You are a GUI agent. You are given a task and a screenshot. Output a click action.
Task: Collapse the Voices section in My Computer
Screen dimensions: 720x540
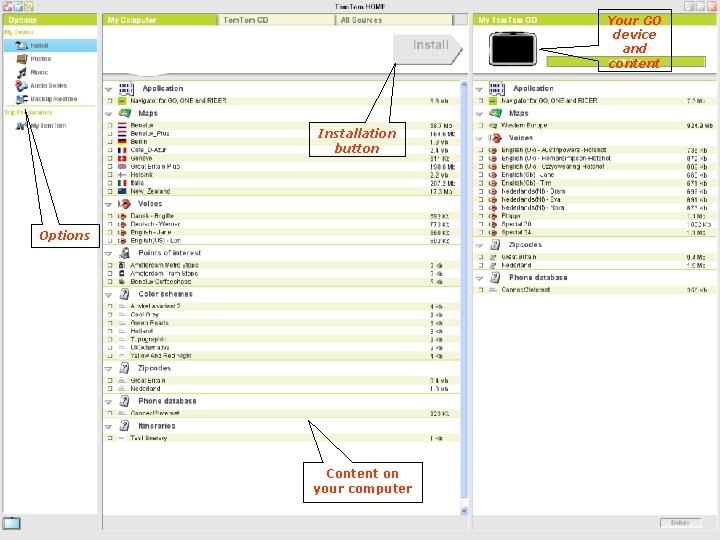tap(108, 204)
